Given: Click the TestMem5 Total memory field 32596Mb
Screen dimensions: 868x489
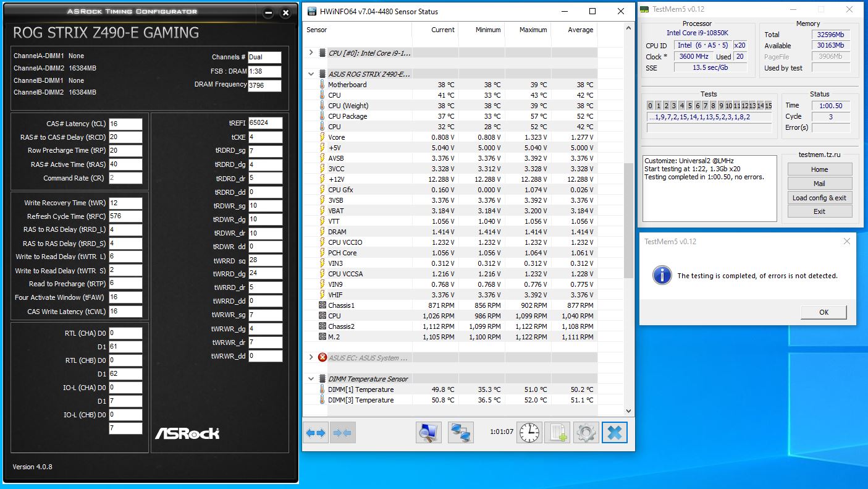Looking at the screenshot, I should click(830, 35).
